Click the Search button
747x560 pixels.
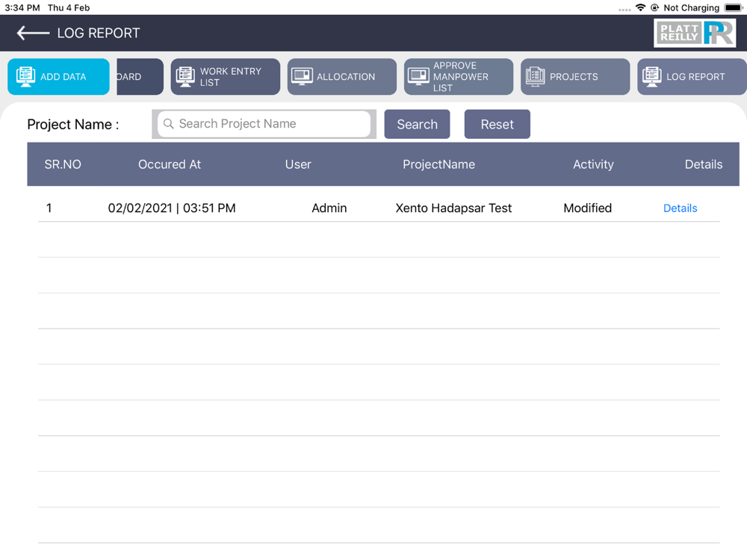click(x=417, y=124)
